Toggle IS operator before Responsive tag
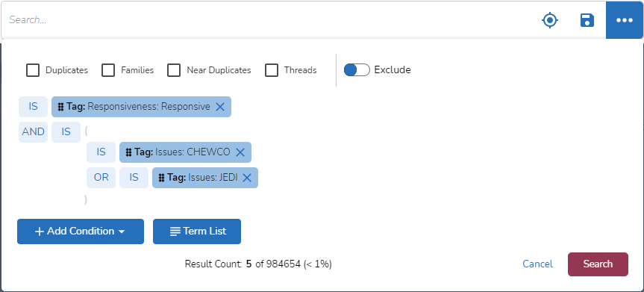The height and width of the screenshot is (292, 644). [34, 107]
